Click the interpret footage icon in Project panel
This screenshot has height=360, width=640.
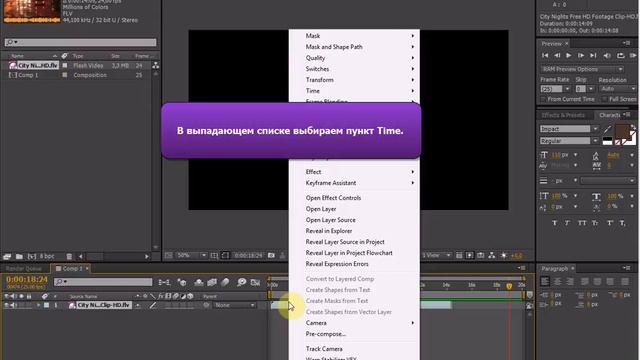pos(7,256)
